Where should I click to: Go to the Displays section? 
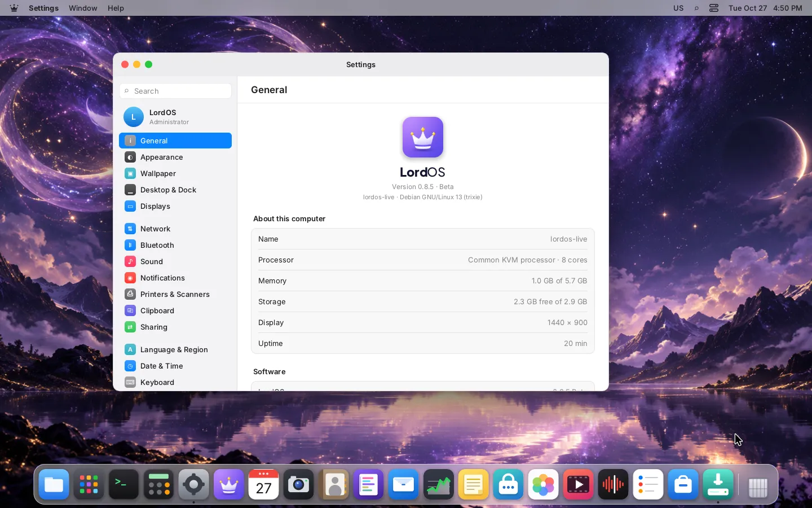(175, 206)
